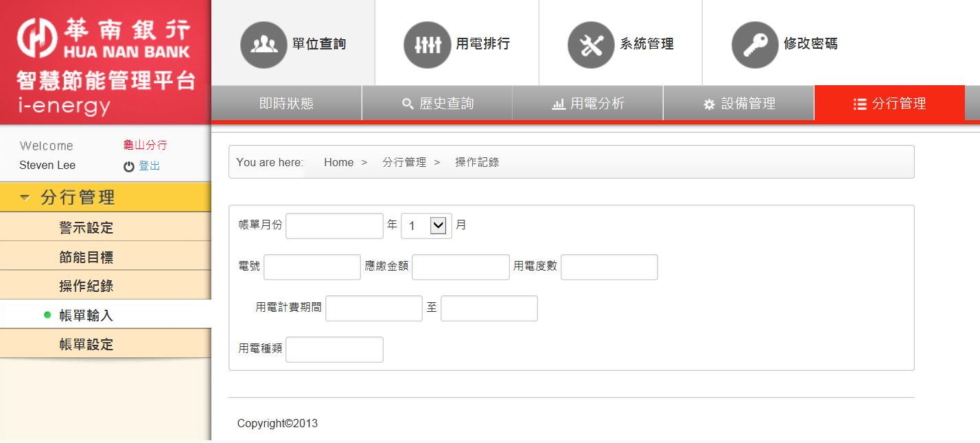The width and height of the screenshot is (980, 443).
Task: Select the 用電排行 sliders icon
Action: [x=428, y=45]
